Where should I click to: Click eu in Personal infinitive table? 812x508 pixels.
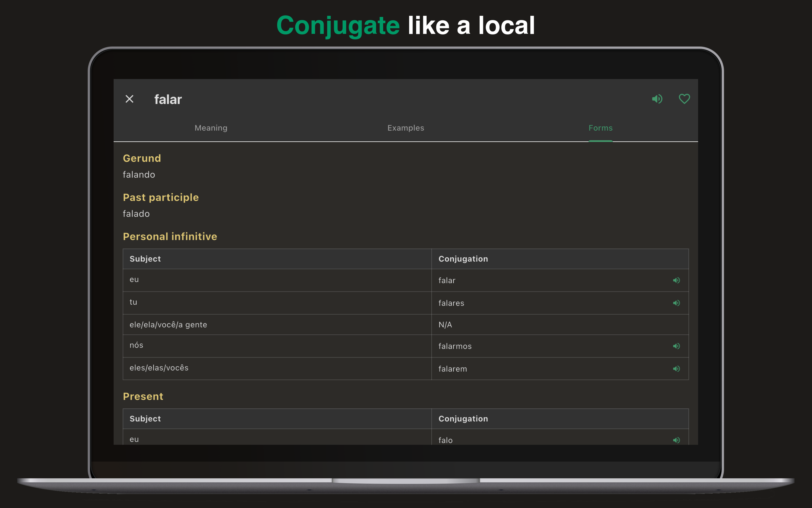pos(134,279)
